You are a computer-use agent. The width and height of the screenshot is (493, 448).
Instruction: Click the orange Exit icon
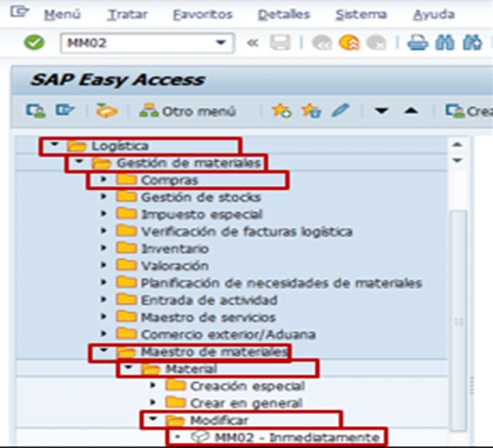349,42
